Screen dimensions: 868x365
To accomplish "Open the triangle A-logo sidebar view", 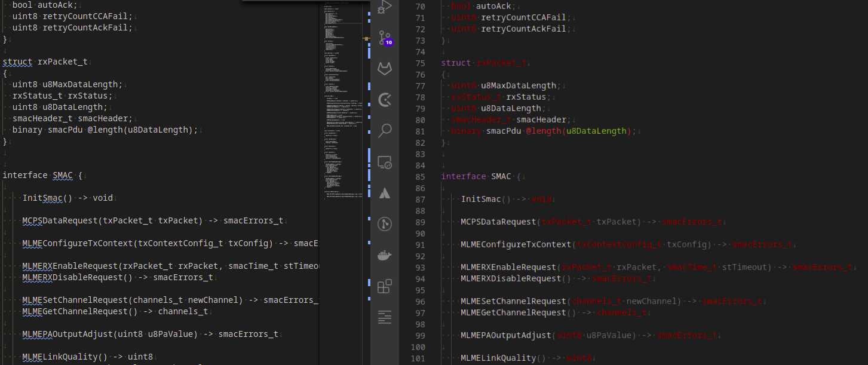I will point(385,192).
